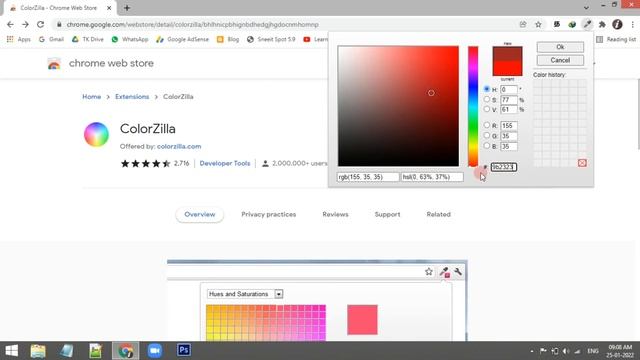This screenshot has width=640, height=360.
Task: Click the S value field showing 77
Action: 509,100
